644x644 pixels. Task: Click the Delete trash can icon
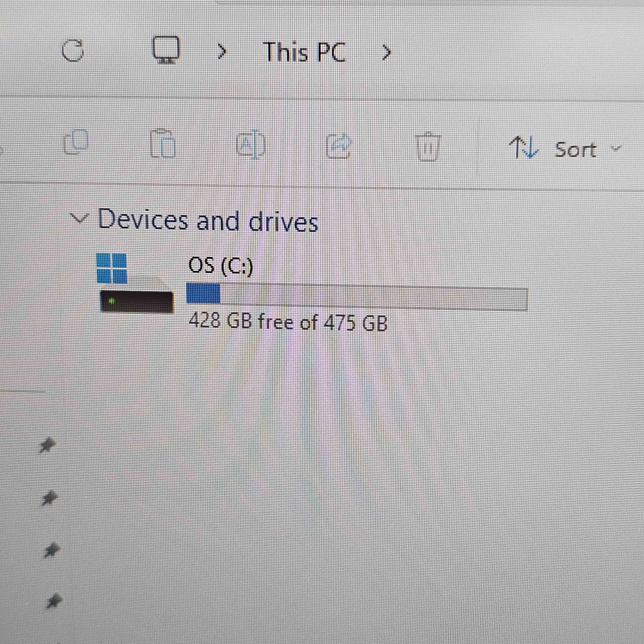pyautogui.click(x=428, y=146)
